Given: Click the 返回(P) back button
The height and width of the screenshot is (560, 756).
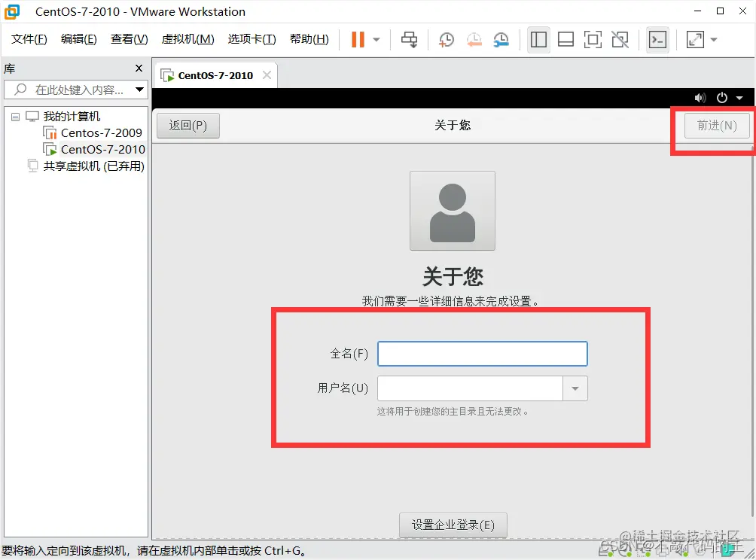Looking at the screenshot, I should [188, 126].
